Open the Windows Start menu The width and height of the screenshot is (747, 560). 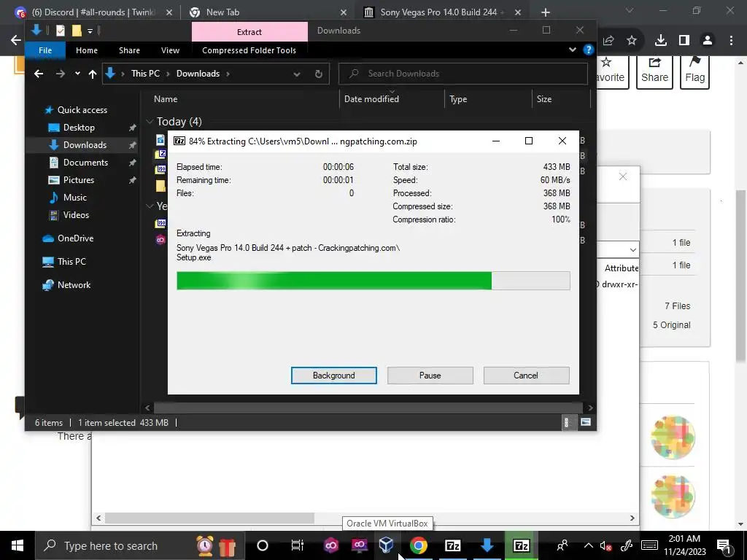click(x=18, y=545)
